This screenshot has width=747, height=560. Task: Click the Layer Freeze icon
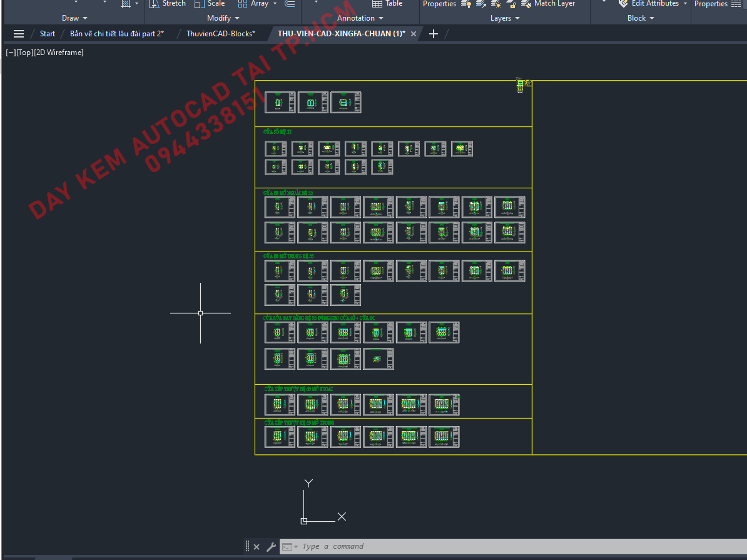(496, 4)
